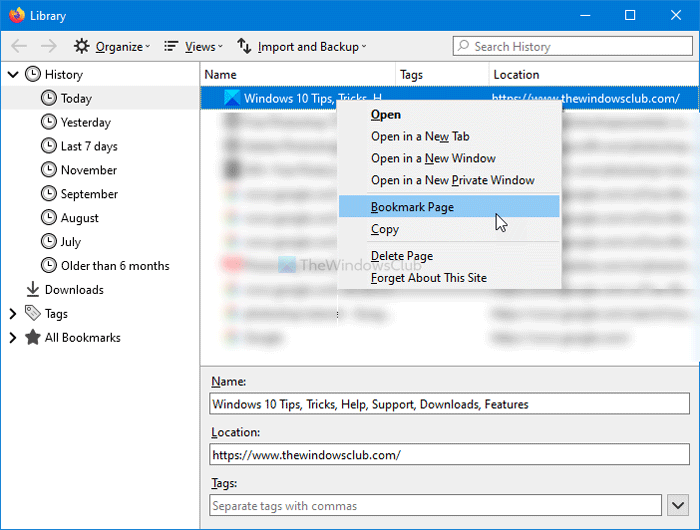Select Yesterday clock icon in History
The height and width of the screenshot is (530, 700).
pyautogui.click(x=49, y=122)
